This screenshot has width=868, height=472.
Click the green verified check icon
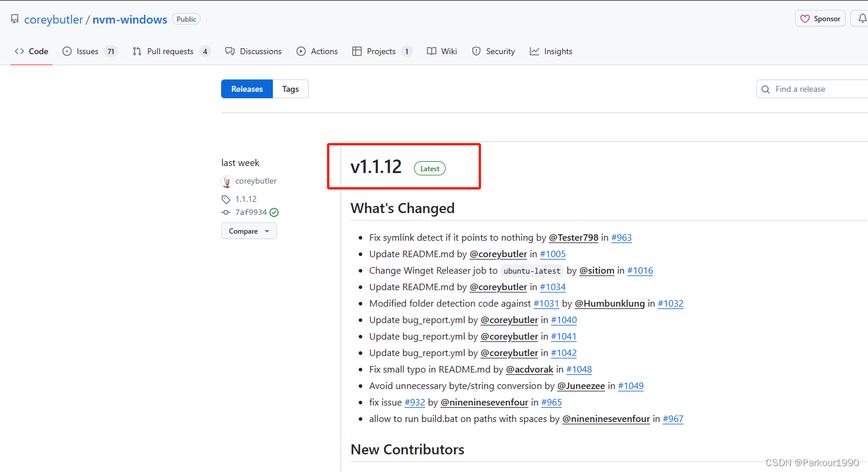click(274, 212)
